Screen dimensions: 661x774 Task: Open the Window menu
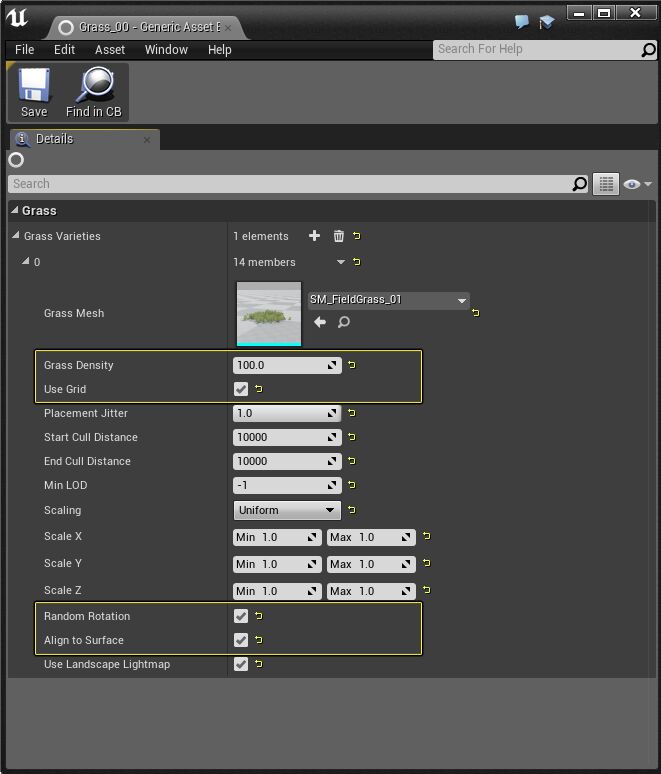[166, 49]
